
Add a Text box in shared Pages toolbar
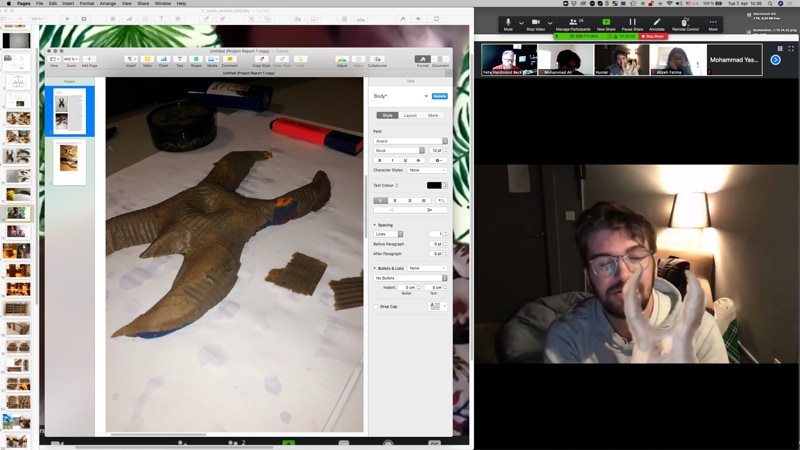point(180,61)
